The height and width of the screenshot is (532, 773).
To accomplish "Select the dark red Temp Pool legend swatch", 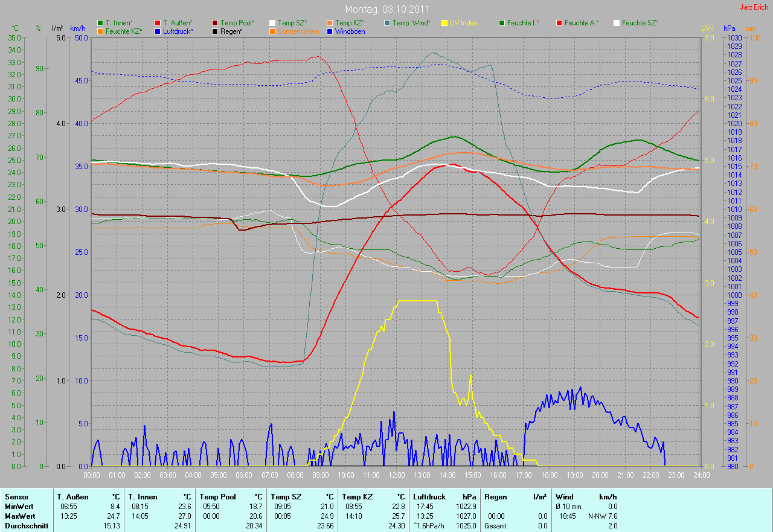I will pyautogui.click(x=215, y=23).
